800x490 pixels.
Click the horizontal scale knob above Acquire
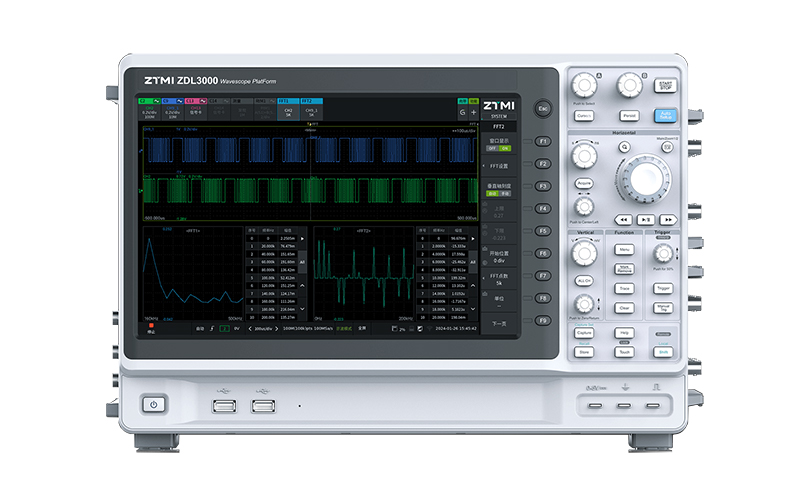click(584, 156)
